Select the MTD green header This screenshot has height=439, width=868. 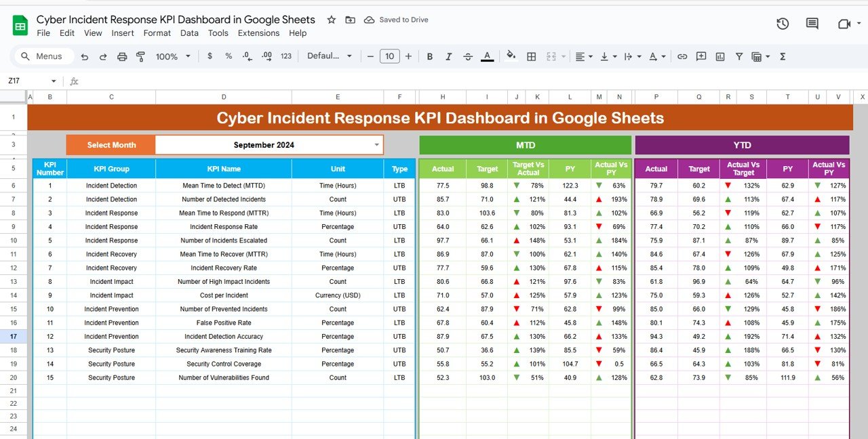(x=526, y=145)
